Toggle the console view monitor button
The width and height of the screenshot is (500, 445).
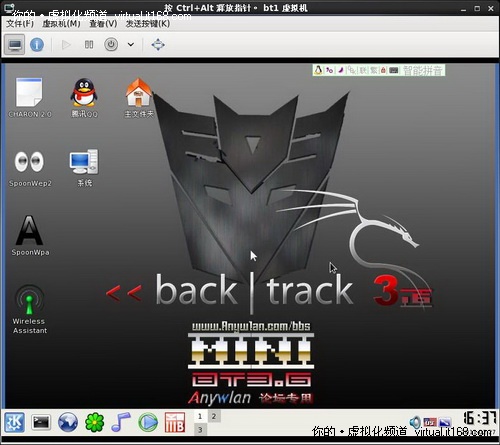coord(15,44)
